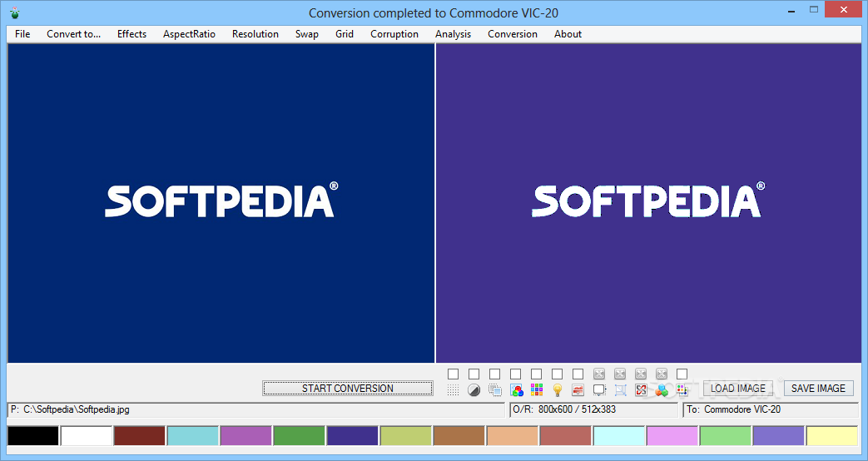This screenshot has height=461, width=868.
Task: Click the app icon in title bar
Action: tap(14, 12)
